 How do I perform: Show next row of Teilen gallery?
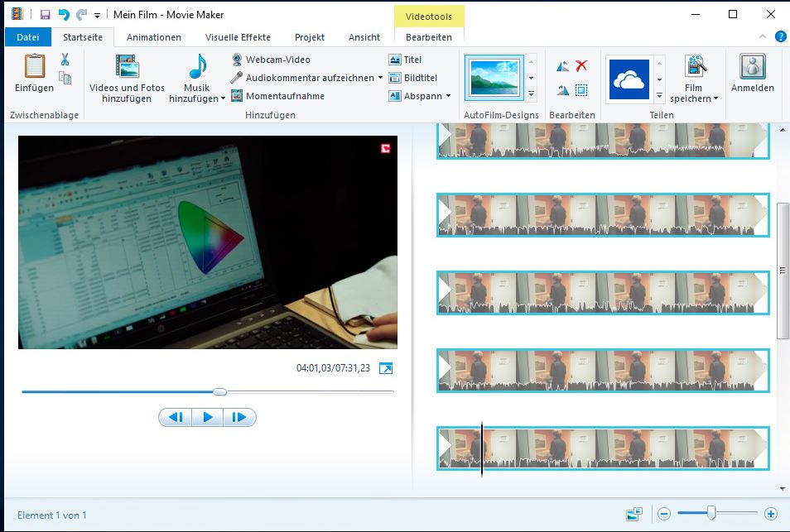tap(659, 79)
